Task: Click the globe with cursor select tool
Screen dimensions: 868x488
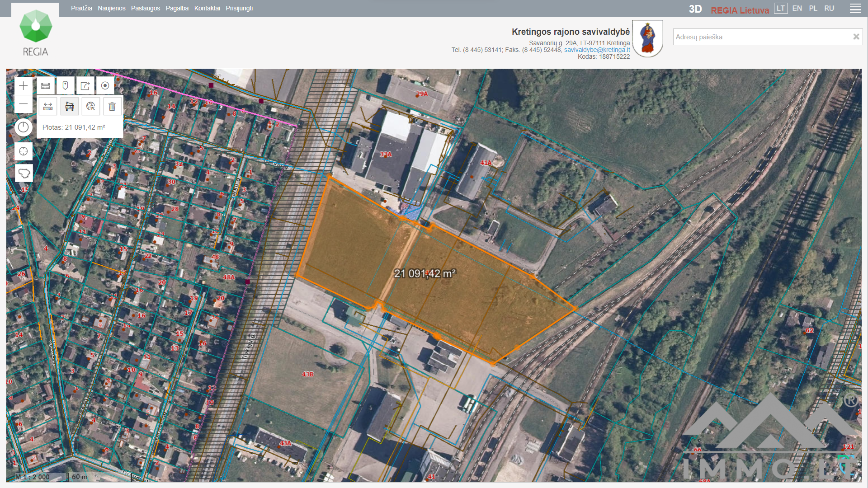Action: [x=91, y=107]
